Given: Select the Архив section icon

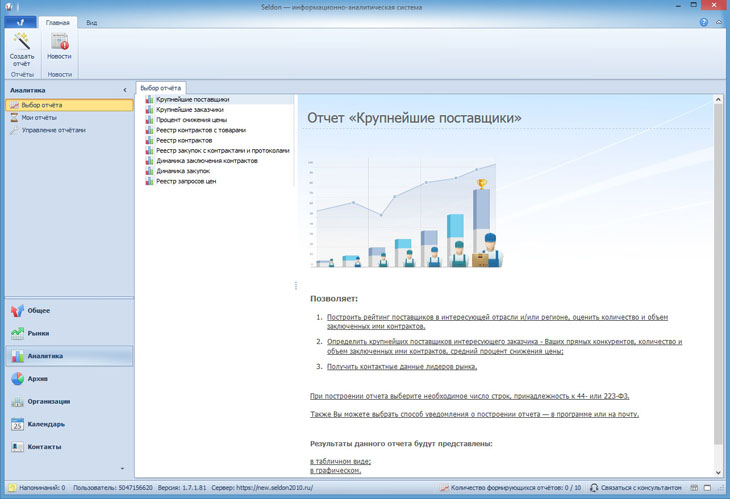Looking at the screenshot, I should (18, 379).
